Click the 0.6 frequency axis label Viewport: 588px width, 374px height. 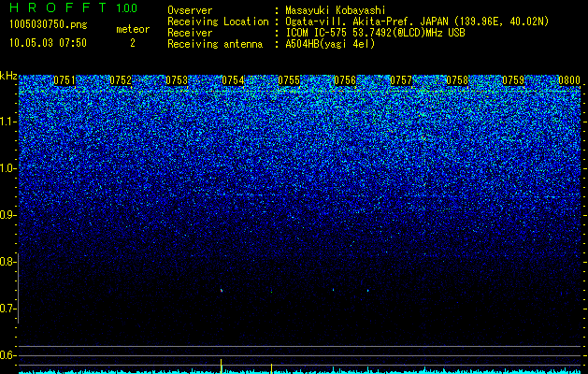pyautogui.click(x=7, y=355)
